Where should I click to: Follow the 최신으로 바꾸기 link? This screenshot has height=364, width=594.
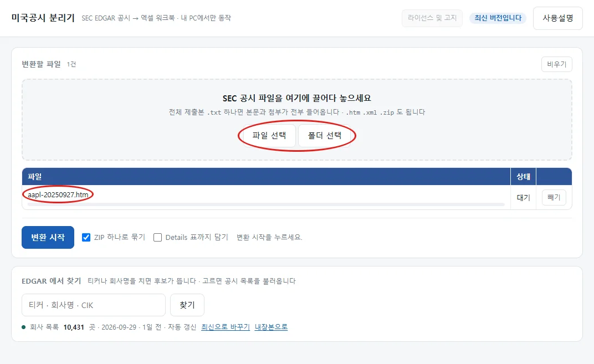click(x=226, y=327)
